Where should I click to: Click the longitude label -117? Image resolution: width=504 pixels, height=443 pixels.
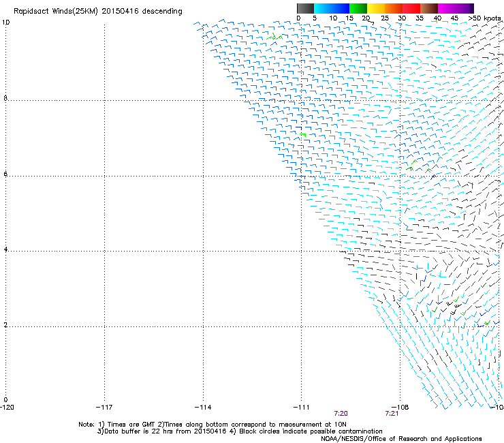[x=104, y=408]
